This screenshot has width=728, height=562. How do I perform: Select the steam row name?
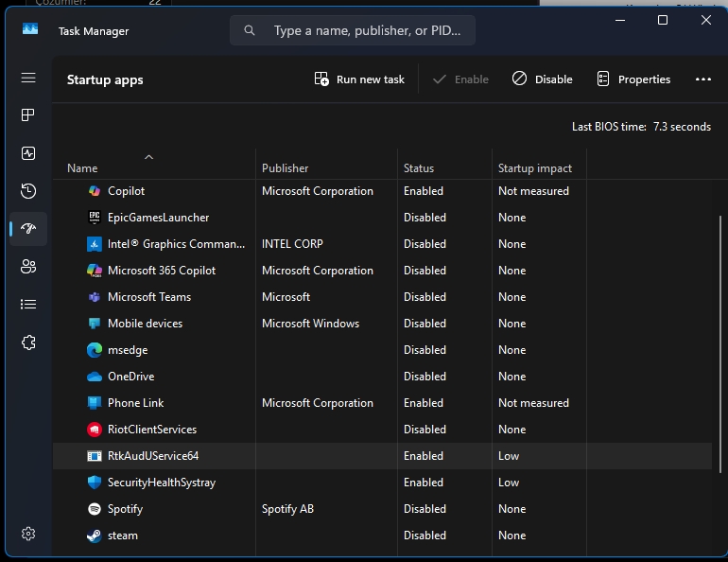point(123,536)
